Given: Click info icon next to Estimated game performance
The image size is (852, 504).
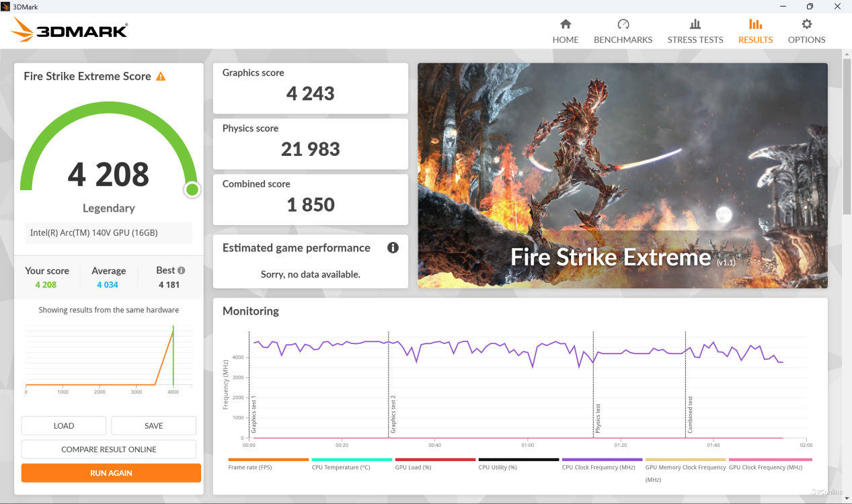Looking at the screenshot, I should tap(393, 248).
